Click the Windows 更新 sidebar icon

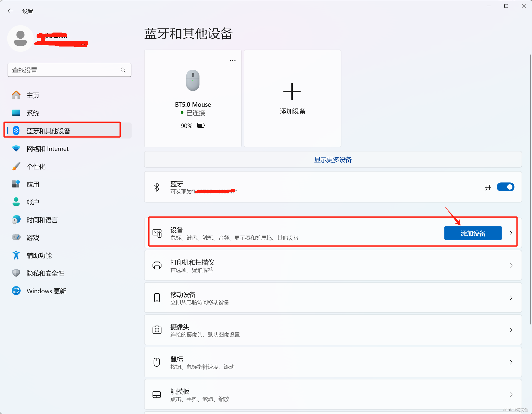point(16,291)
